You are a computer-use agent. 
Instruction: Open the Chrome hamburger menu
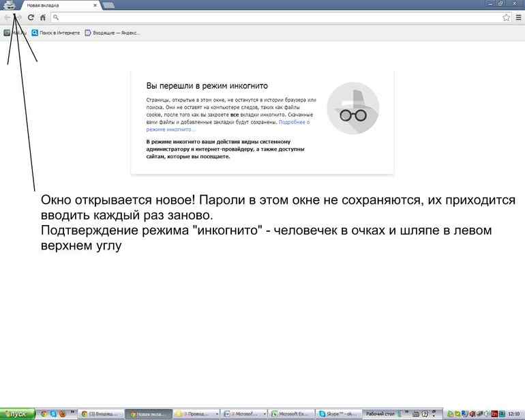click(x=518, y=17)
